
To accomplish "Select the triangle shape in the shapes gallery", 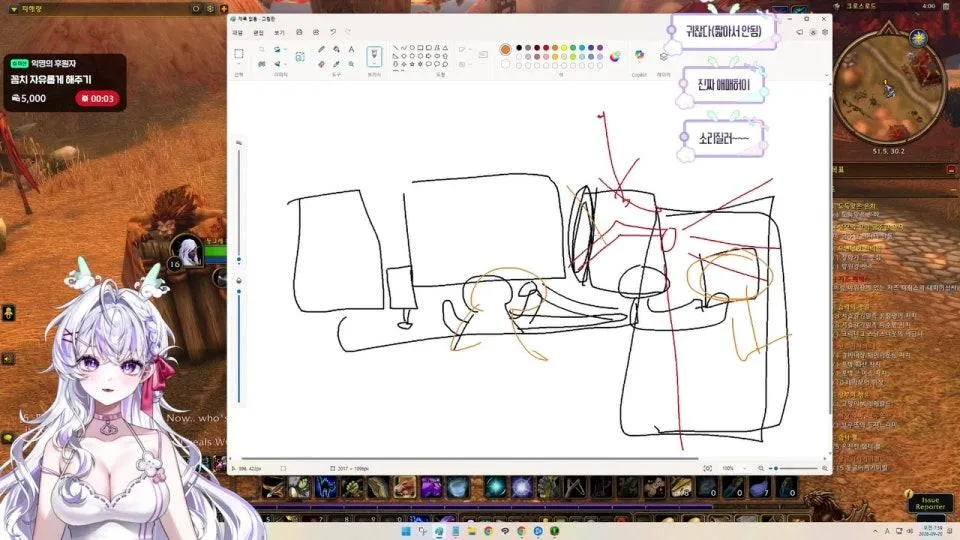I will tap(445, 47).
